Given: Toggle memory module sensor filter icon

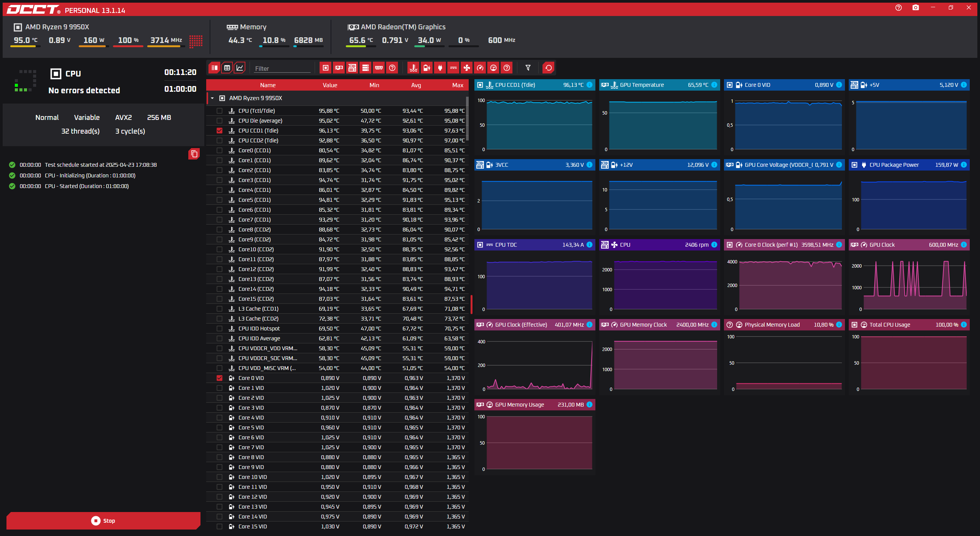Looking at the screenshot, I should pos(379,68).
